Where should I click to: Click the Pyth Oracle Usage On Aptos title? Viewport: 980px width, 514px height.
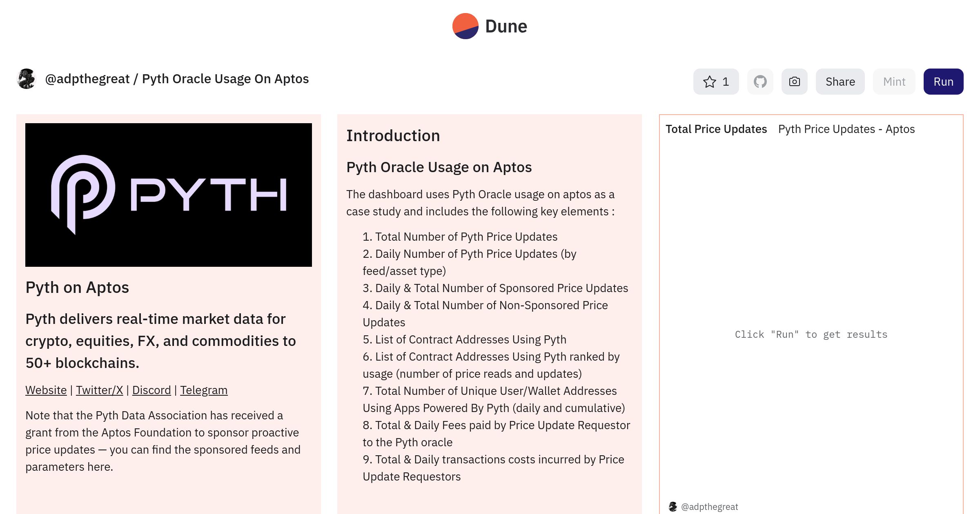pyautogui.click(x=225, y=79)
